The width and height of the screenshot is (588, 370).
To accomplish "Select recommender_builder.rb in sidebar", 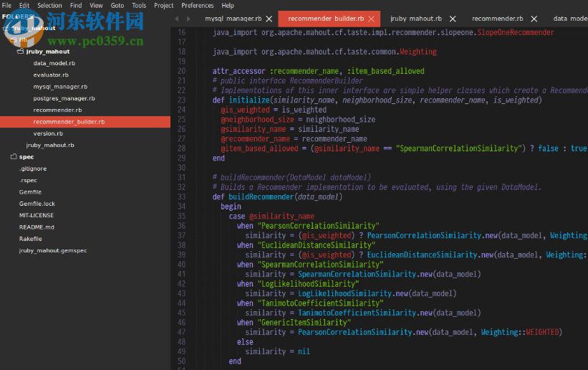I will coord(85,122).
